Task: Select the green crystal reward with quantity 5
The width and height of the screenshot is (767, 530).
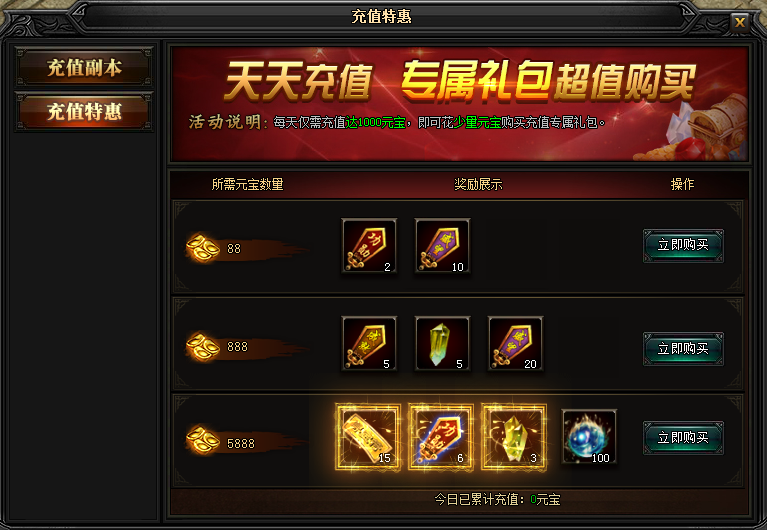Action: click(442, 343)
